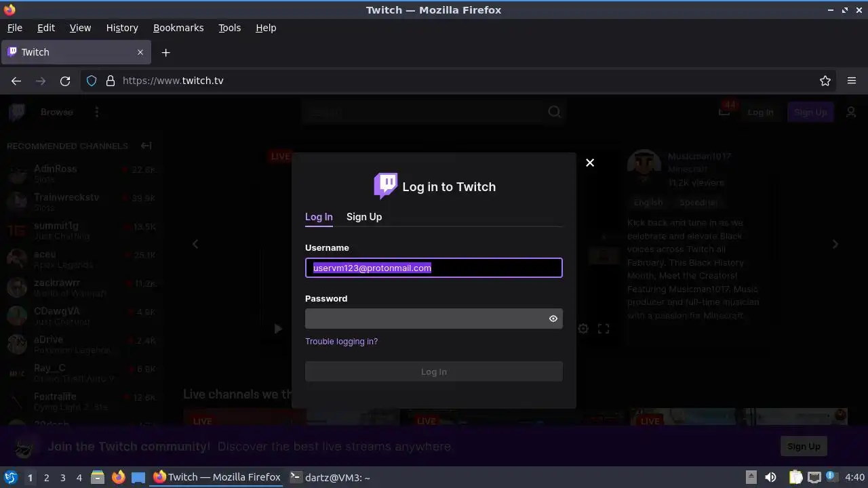The width and height of the screenshot is (868, 488).
Task: Open Trainwreckstv channel in sidebar
Action: pyautogui.click(x=81, y=203)
